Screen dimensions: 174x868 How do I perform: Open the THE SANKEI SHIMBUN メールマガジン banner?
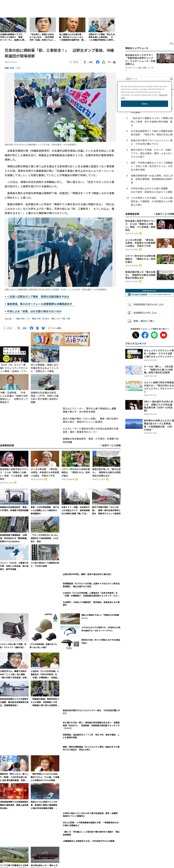[x=150, y=293]
